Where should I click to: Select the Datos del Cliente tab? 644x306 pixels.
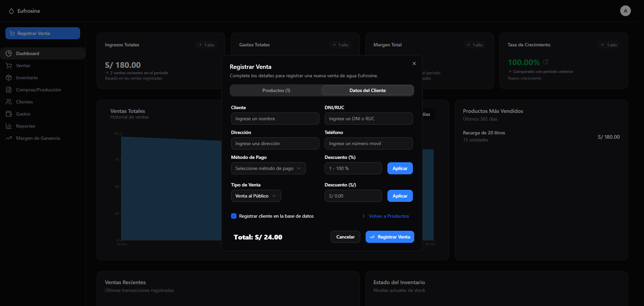(x=368, y=90)
